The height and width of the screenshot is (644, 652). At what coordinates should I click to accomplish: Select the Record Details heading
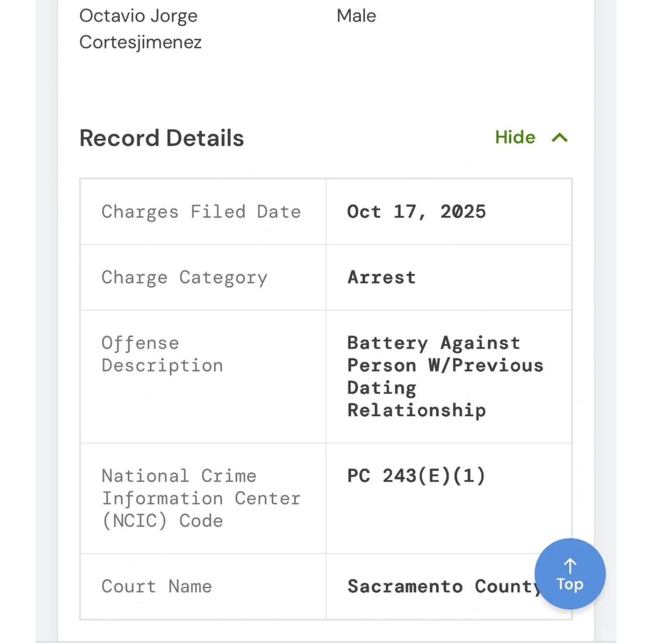[x=162, y=138]
